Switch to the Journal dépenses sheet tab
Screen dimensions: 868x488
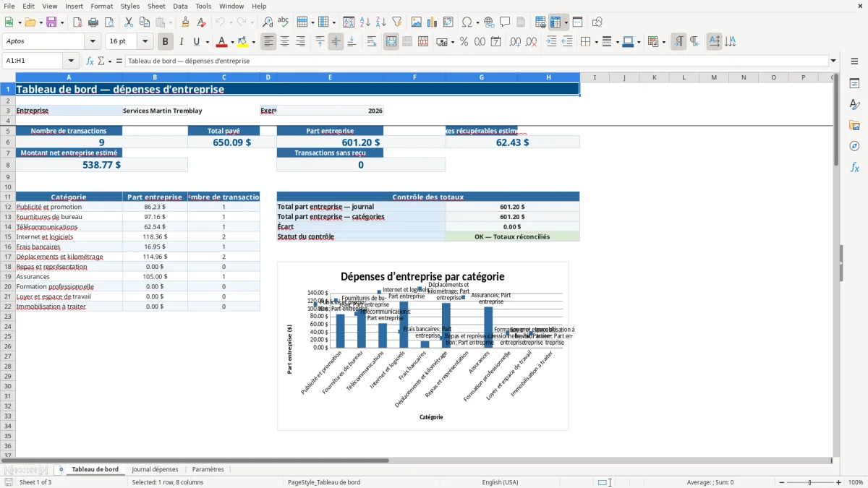[x=155, y=469]
